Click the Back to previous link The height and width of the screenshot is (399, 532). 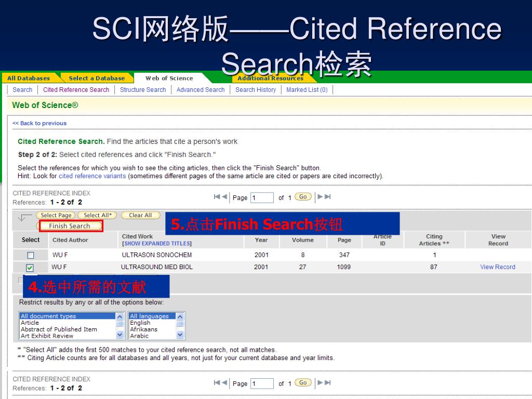[39, 123]
